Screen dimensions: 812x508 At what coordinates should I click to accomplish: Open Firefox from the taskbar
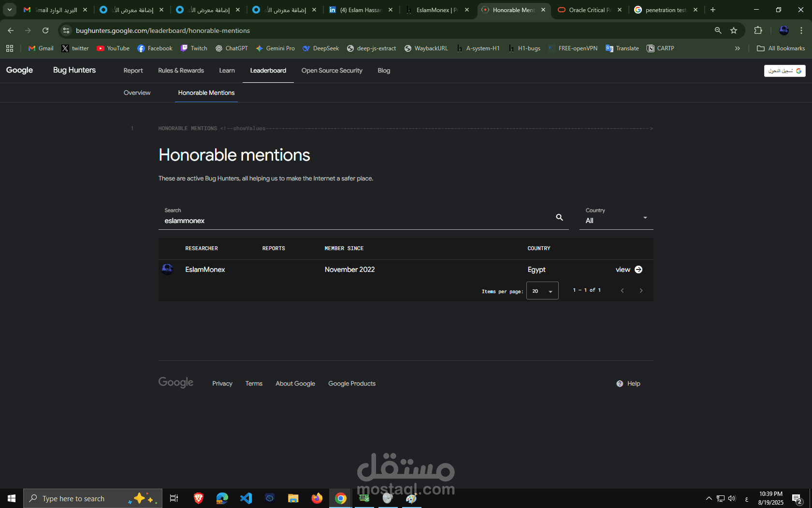[x=317, y=498]
